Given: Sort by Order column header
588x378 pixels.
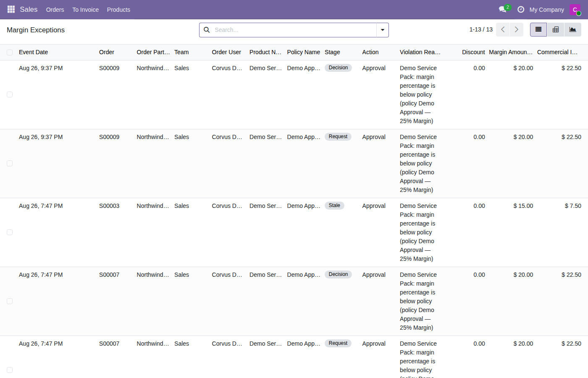Looking at the screenshot, I should 107,52.
